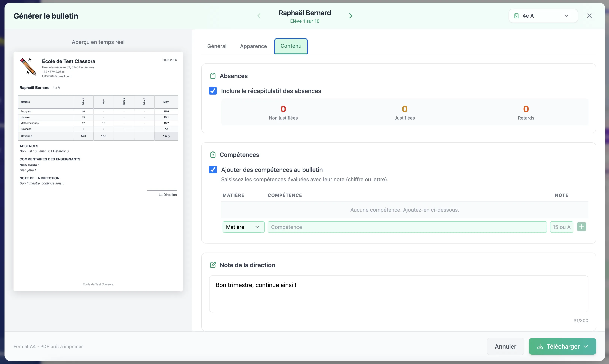609x364 pixels.
Task: Expand Télécharger options chevron
Action: (x=586, y=347)
